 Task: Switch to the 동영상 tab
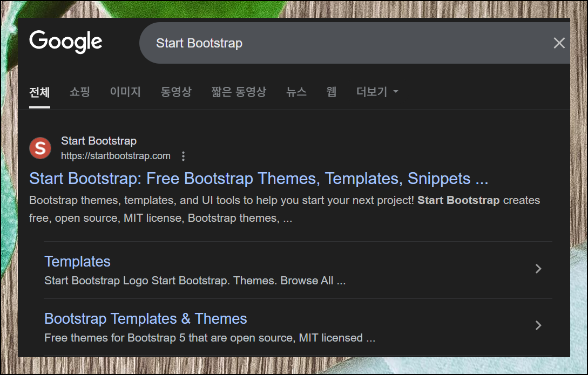(176, 91)
